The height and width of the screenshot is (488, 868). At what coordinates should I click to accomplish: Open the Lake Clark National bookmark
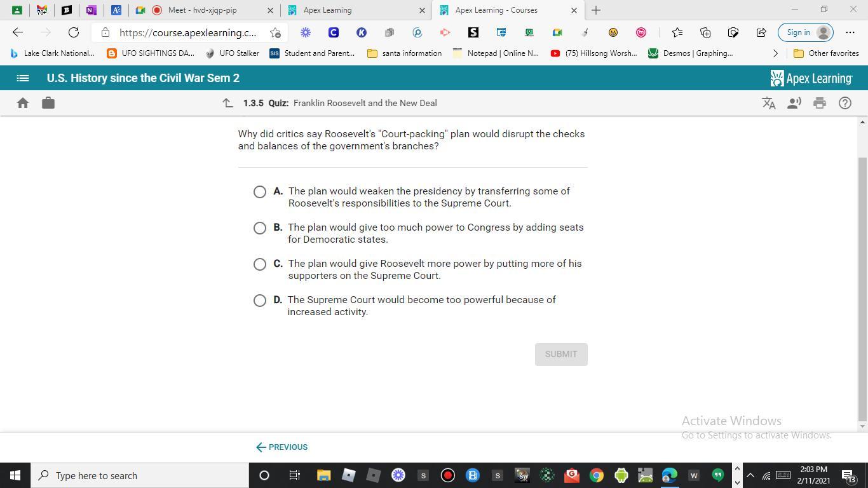pyautogui.click(x=52, y=53)
